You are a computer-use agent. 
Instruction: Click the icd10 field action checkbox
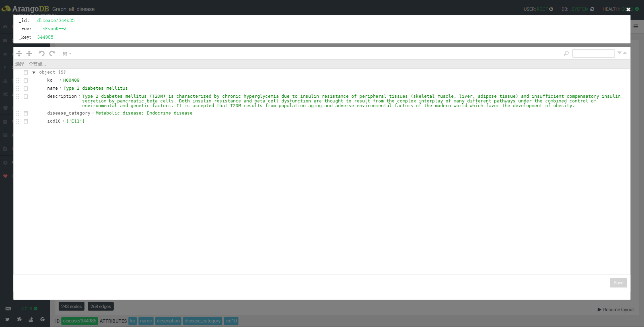pos(26,121)
